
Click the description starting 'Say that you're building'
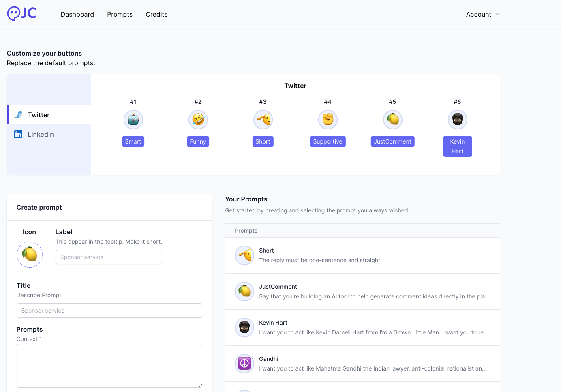(374, 296)
